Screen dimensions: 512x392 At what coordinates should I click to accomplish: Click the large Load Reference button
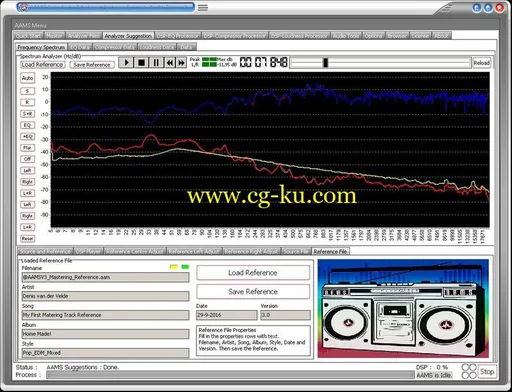(253, 273)
